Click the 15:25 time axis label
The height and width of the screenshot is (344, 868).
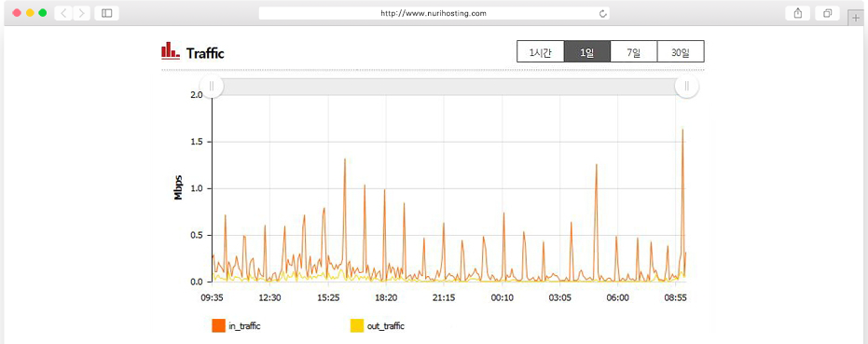(x=328, y=297)
